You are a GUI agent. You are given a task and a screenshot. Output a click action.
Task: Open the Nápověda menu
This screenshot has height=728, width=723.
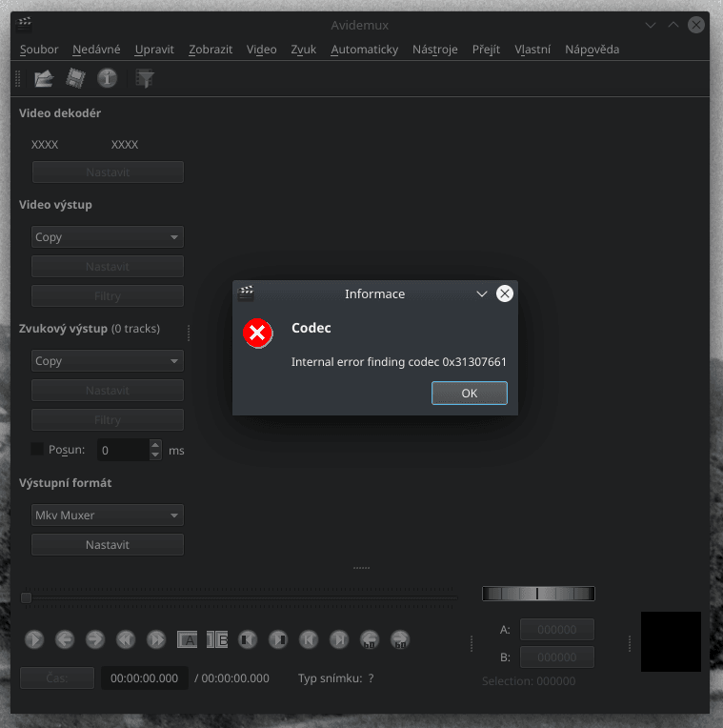tap(592, 50)
